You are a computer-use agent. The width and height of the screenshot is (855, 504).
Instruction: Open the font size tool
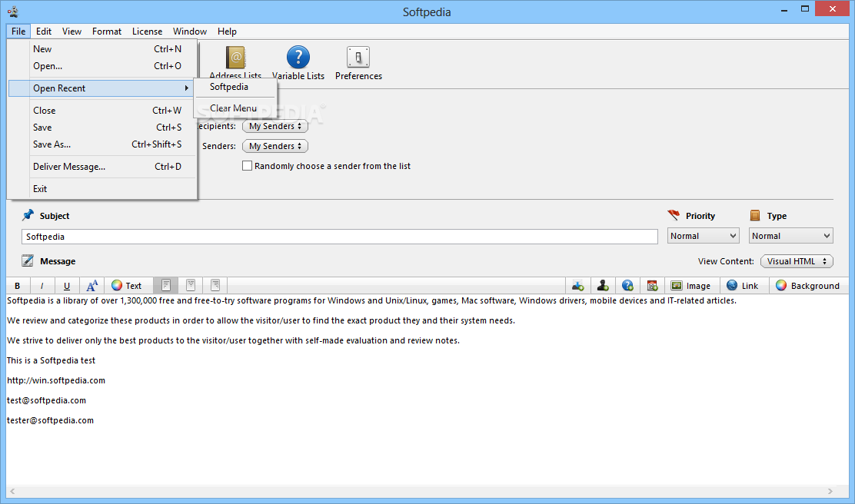(x=91, y=286)
